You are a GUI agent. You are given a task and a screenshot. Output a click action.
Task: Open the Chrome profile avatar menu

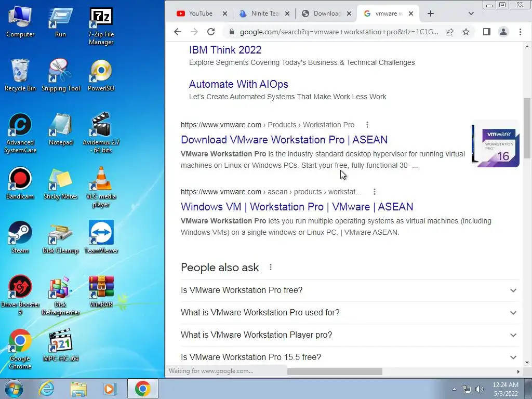point(503,32)
